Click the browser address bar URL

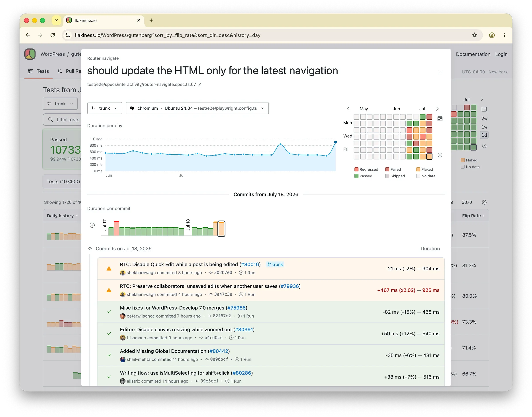167,35
